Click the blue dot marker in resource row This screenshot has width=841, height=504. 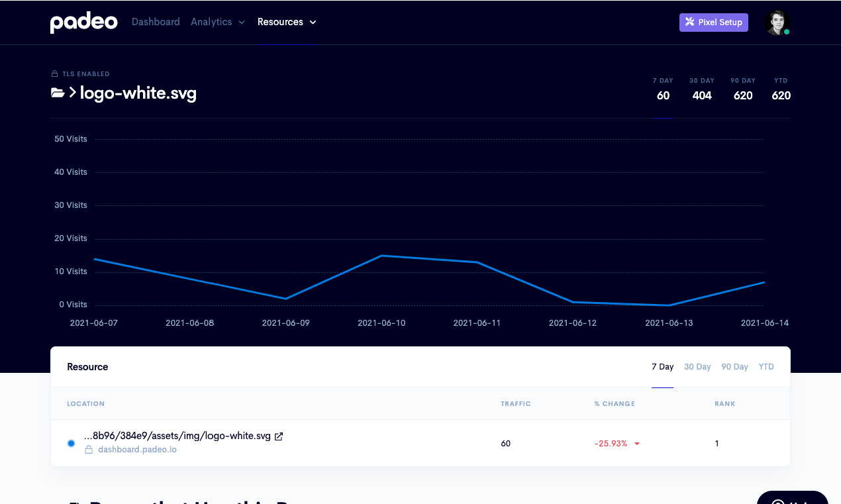click(71, 443)
